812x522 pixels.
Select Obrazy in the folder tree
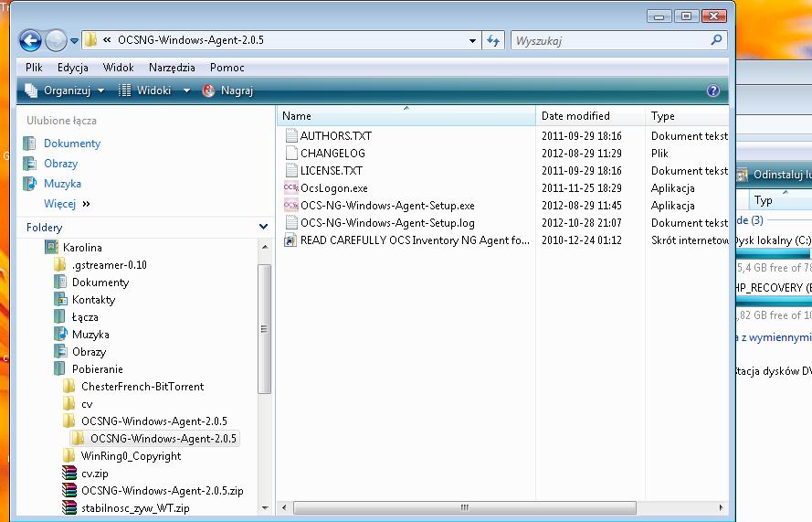(x=90, y=351)
